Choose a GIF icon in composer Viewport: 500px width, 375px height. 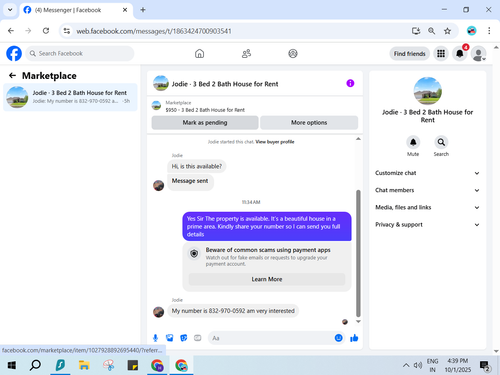[198, 338]
